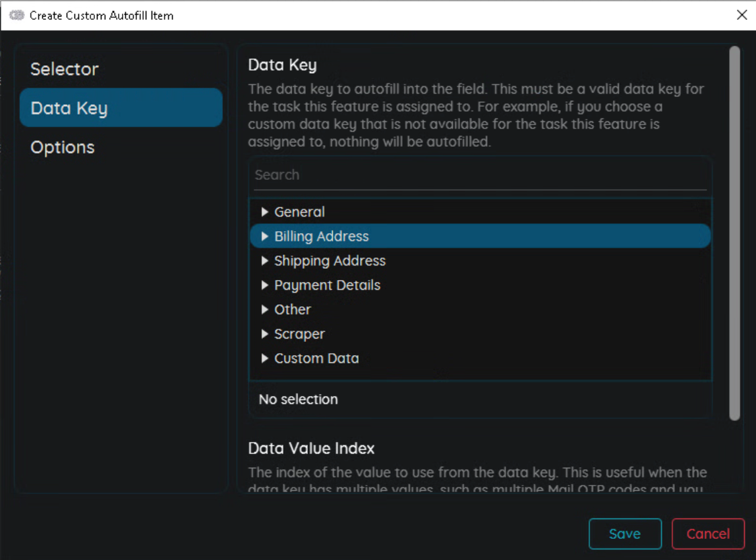Click the data key Search field
Image resolution: width=756 pixels, height=560 pixels.
pyautogui.click(x=480, y=175)
